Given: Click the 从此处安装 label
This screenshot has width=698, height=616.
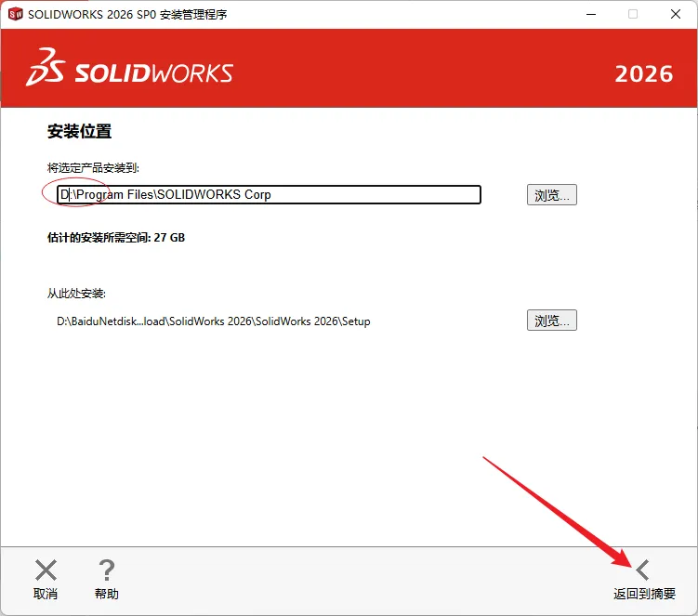Looking at the screenshot, I should (x=76, y=294).
